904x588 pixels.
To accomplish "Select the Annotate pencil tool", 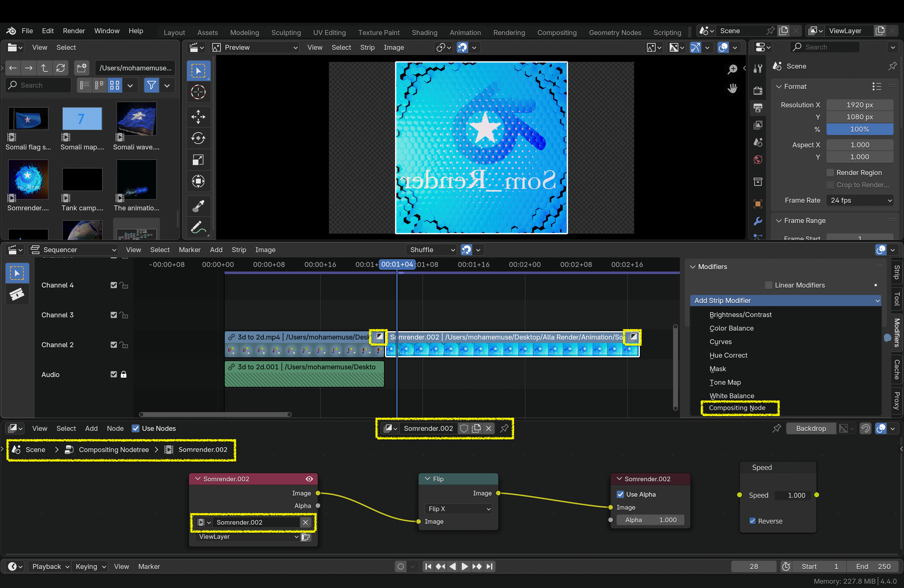I will coord(198,228).
